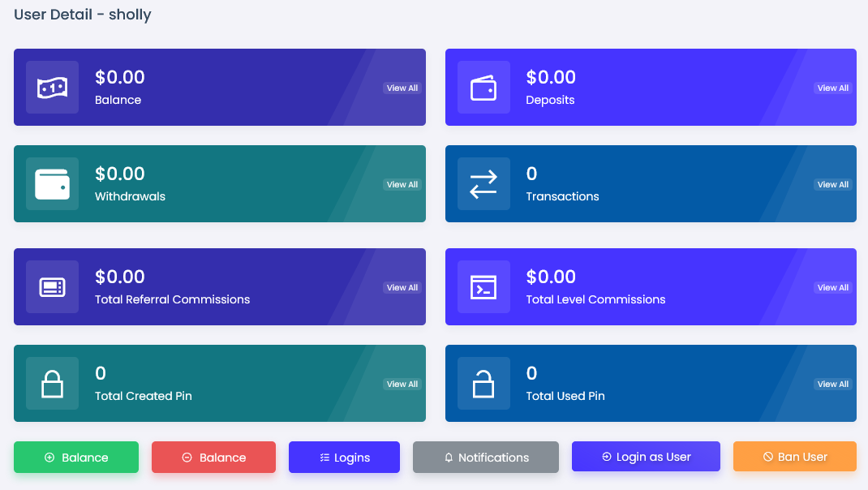Open View All for Balance
Viewport: 868px width, 490px height.
click(402, 88)
